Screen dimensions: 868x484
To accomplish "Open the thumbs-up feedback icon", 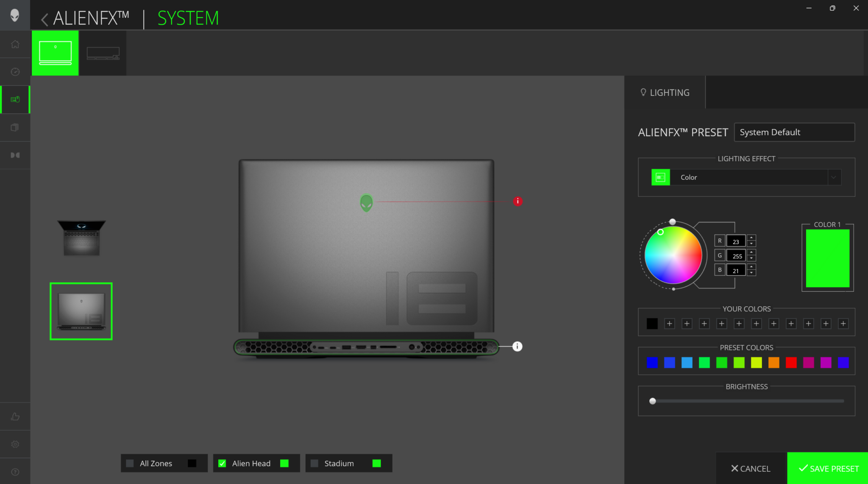I will point(15,417).
